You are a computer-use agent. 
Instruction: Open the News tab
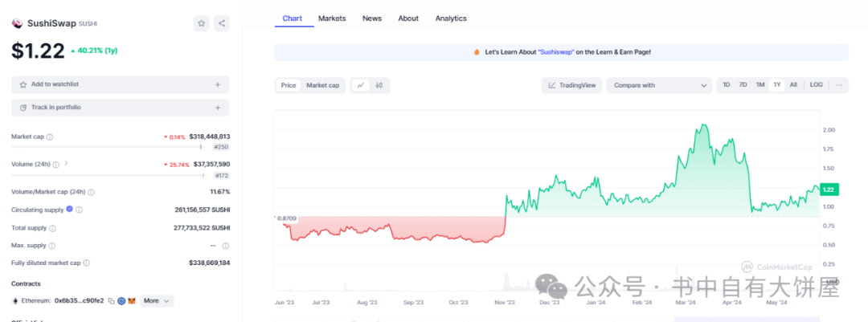point(372,18)
